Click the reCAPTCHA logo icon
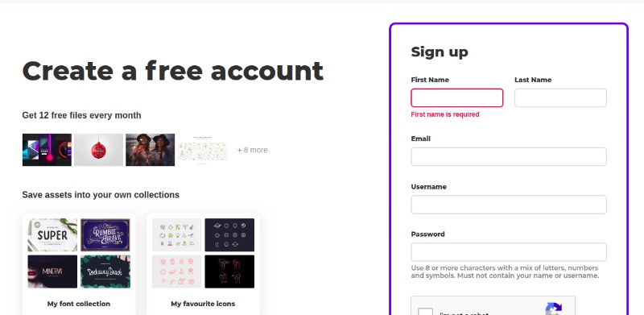The height and width of the screenshot is (315, 644). coord(553,309)
